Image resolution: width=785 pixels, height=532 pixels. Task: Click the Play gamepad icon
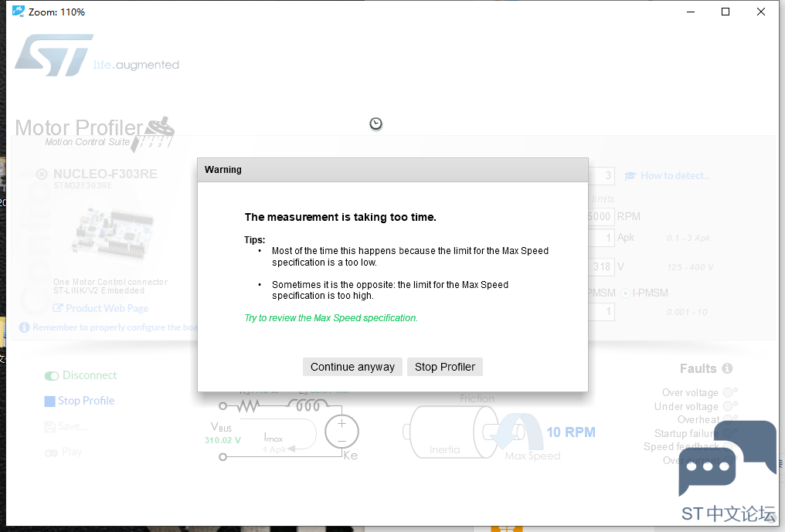click(x=51, y=453)
